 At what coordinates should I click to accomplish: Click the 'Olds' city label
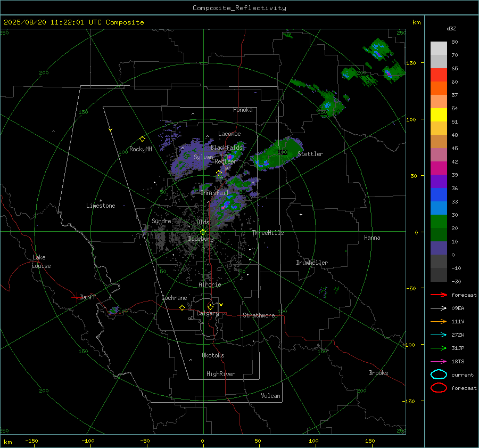coord(203,222)
